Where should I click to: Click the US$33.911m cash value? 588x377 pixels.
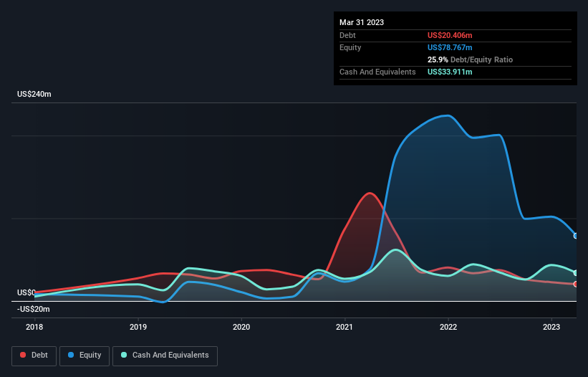click(450, 72)
